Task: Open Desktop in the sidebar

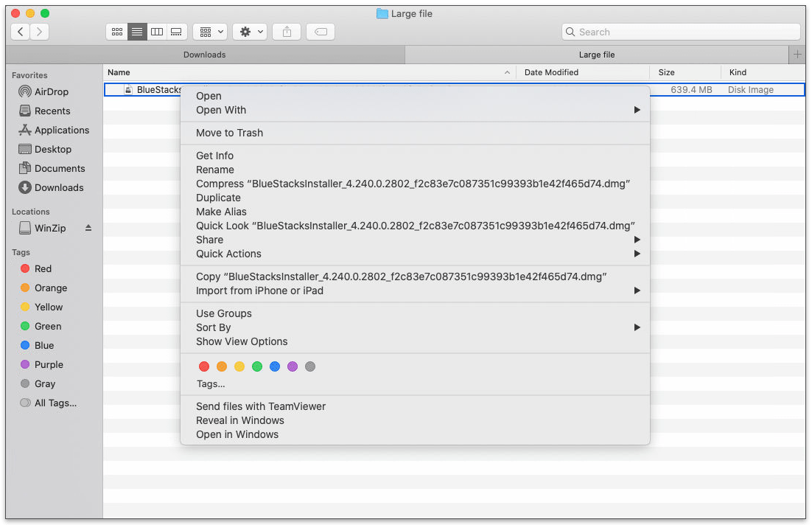Action: [45, 149]
